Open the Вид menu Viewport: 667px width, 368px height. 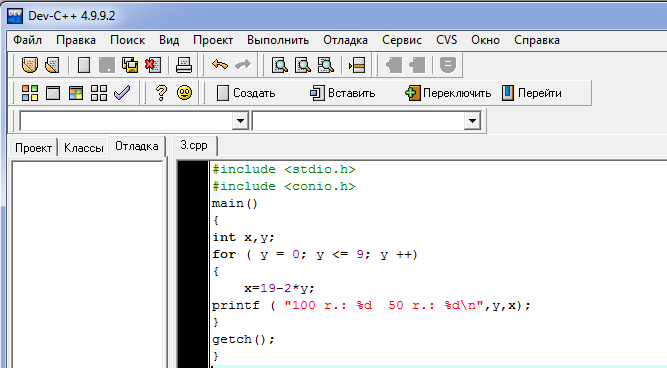click(x=169, y=40)
